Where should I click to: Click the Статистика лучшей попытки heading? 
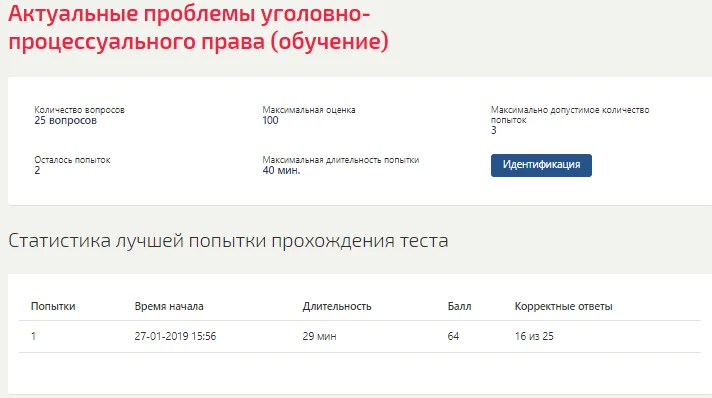[x=228, y=240]
